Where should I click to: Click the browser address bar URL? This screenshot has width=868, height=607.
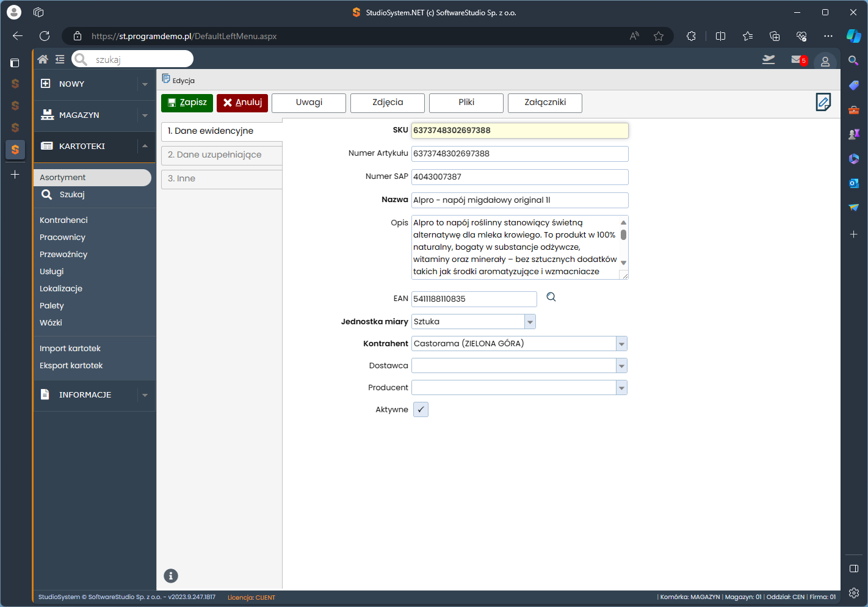pos(184,37)
